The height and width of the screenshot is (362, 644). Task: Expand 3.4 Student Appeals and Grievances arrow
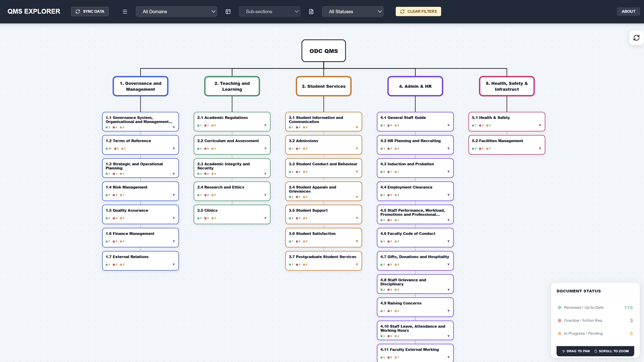[357, 197]
